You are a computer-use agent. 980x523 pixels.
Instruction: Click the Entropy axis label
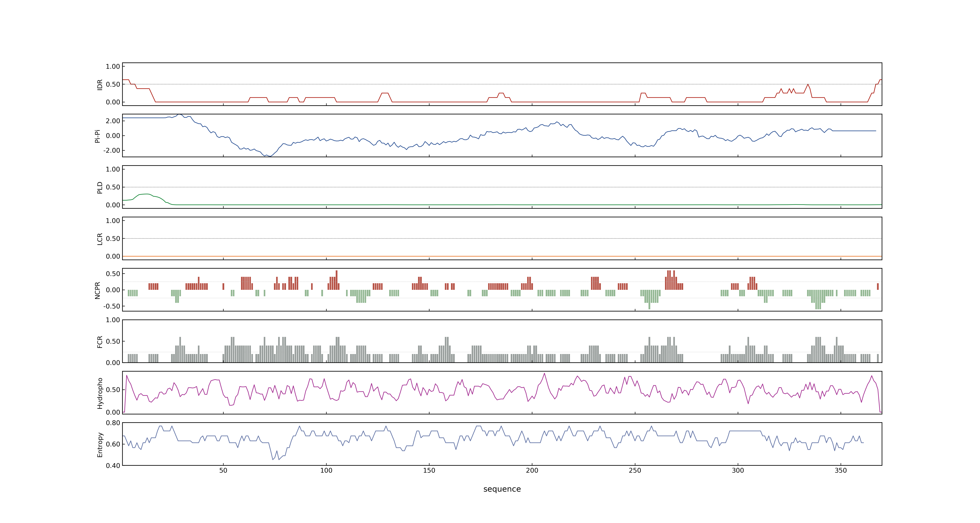pos(100,444)
